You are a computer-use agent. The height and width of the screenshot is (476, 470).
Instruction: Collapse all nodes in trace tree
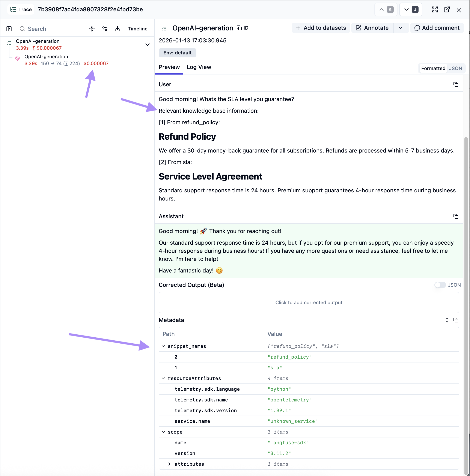tap(92, 29)
